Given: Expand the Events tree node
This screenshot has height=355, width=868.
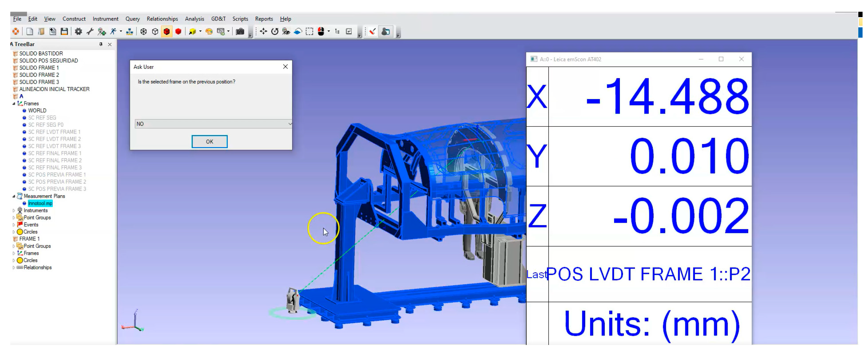Looking at the screenshot, I should [x=14, y=225].
